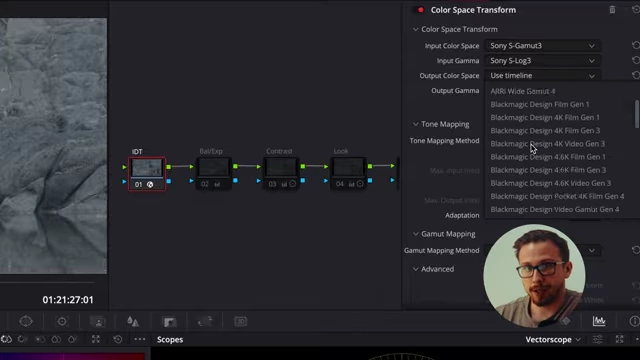This screenshot has width=640, height=360.
Task: Expand the Scopes panel to full view
Action: click(620, 339)
